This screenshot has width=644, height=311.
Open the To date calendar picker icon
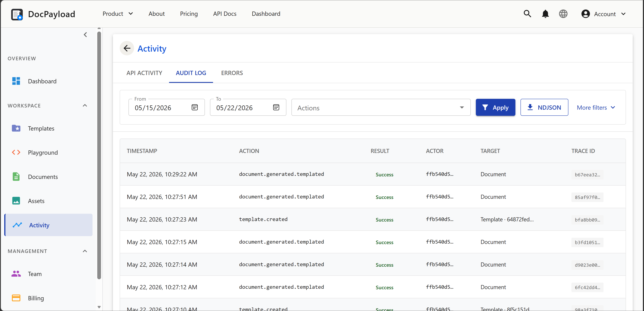click(x=276, y=107)
